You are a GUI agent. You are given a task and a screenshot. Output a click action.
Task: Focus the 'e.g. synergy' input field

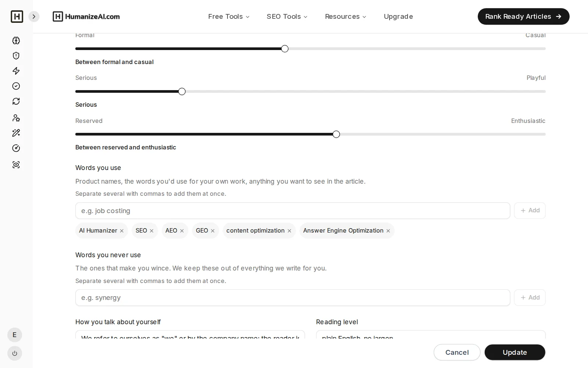tap(293, 298)
